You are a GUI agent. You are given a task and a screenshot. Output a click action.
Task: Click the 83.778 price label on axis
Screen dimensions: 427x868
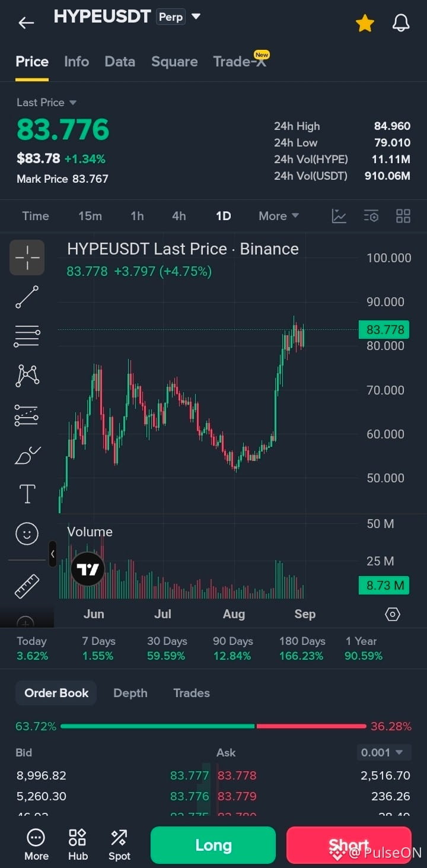coord(384,330)
